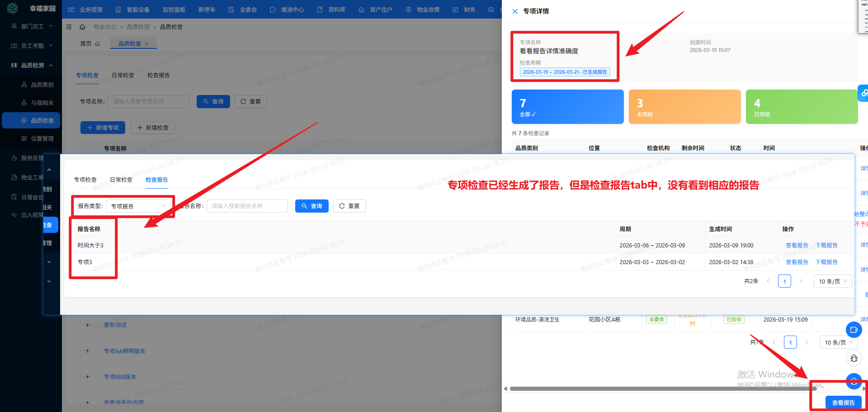Select the 全部 blue filter card
The image size is (868, 412).
[x=567, y=107]
